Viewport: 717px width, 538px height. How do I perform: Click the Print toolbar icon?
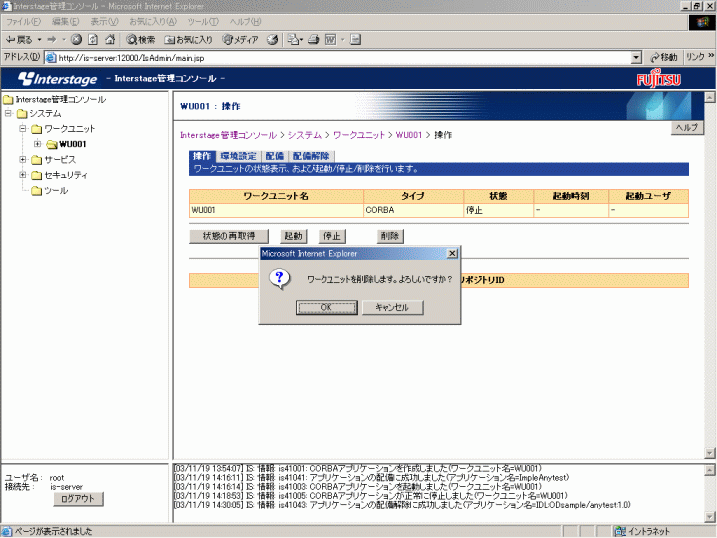311,39
